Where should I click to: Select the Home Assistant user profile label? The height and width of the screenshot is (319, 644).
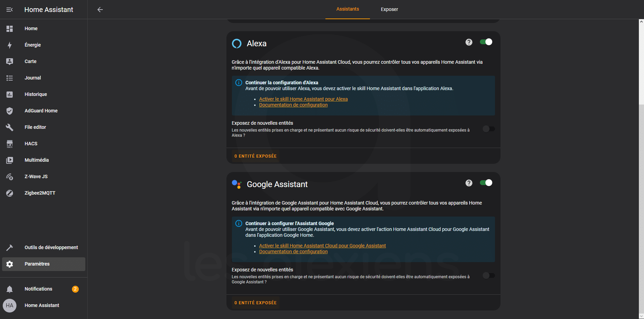pyautogui.click(x=42, y=305)
